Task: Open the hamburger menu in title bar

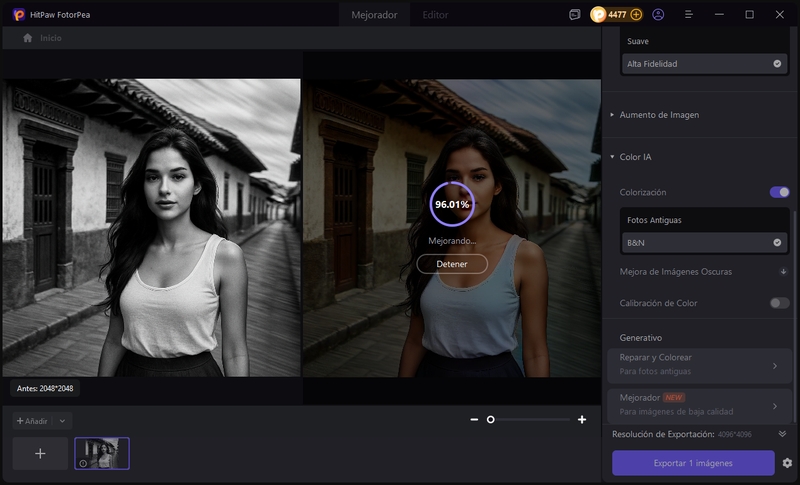Action: pyautogui.click(x=688, y=15)
